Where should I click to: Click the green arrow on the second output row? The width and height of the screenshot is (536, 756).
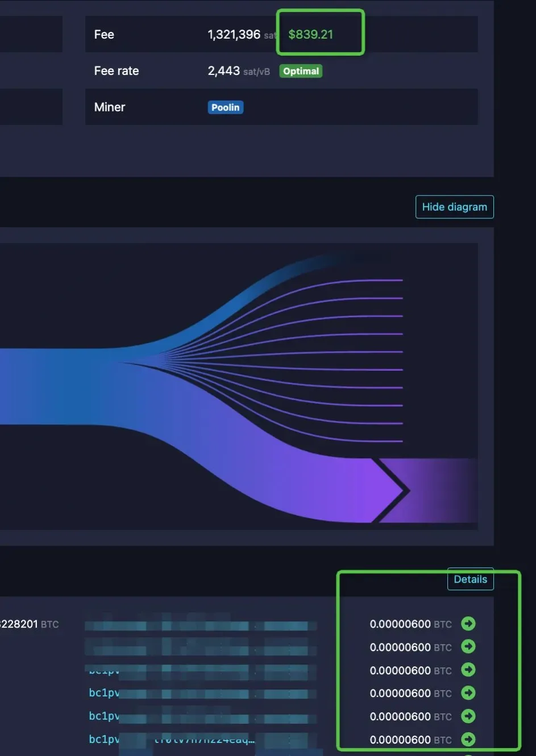[468, 647]
